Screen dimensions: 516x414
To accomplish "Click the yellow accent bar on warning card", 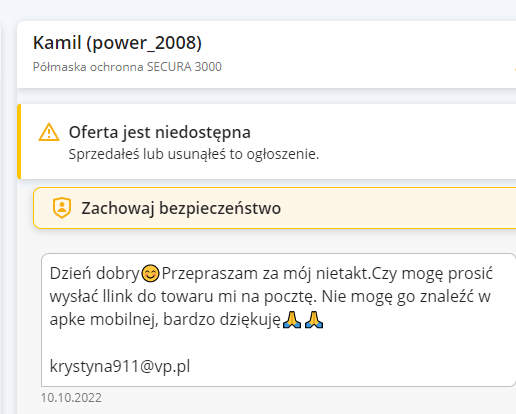I will [x=19, y=141].
